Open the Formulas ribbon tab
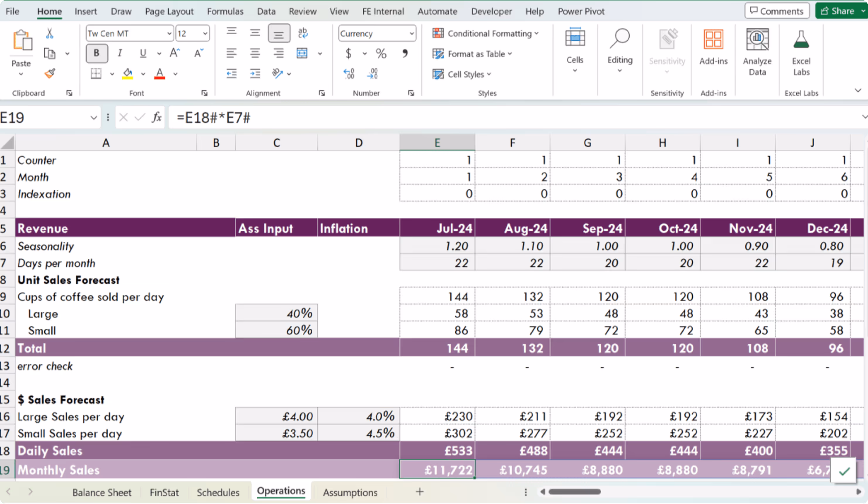The height and width of the screenshot is (504, 868). (x=225, y=11)
